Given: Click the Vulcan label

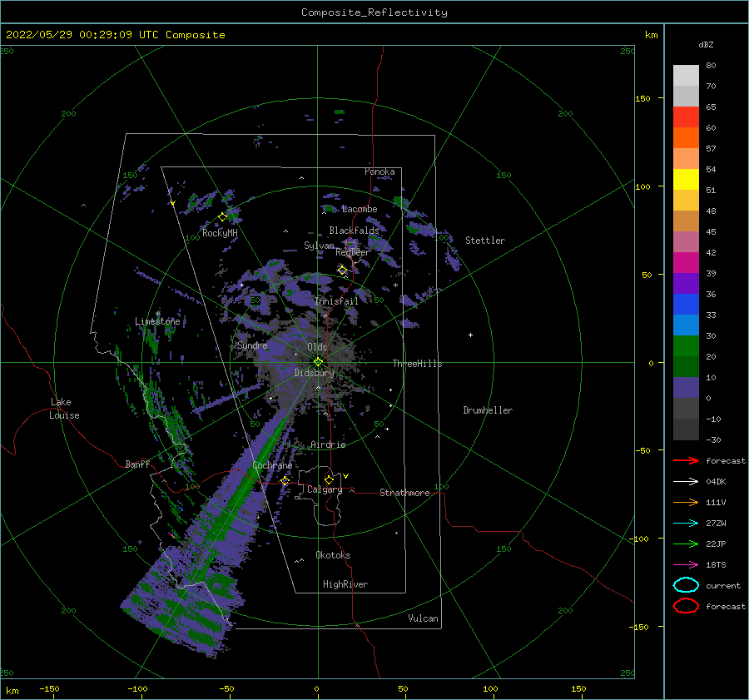Looking at the screenshot, I should coord(424,618).
